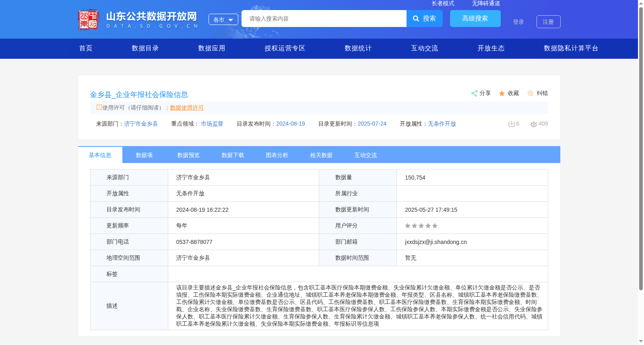
Task: Click the blue 搜索 button
Action: 425,19
